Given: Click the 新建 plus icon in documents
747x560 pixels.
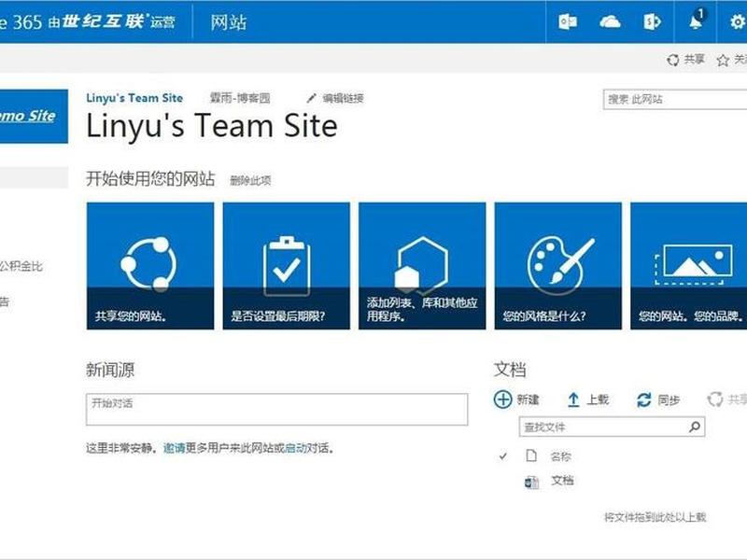Looking at the screenshot, I should 502,399.
